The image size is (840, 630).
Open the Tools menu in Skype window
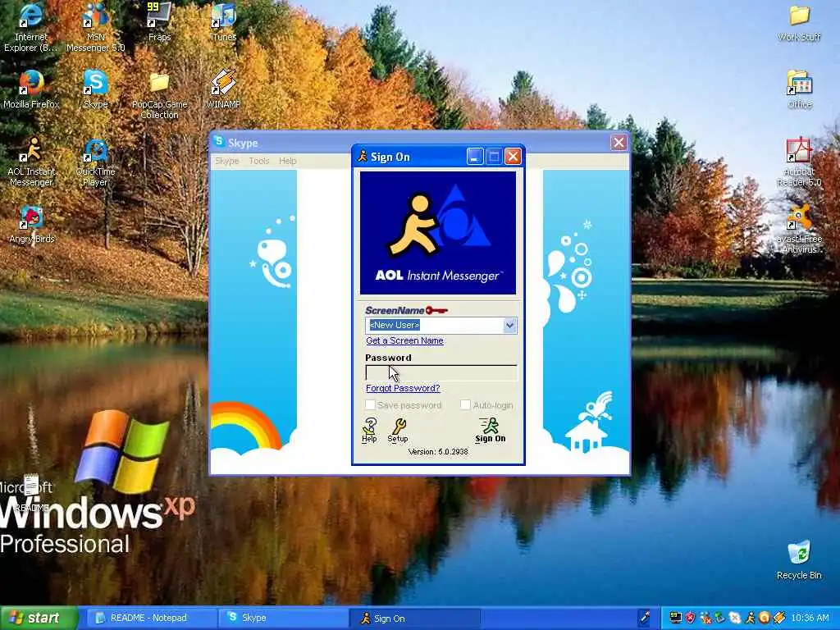[x=258, y=161]
